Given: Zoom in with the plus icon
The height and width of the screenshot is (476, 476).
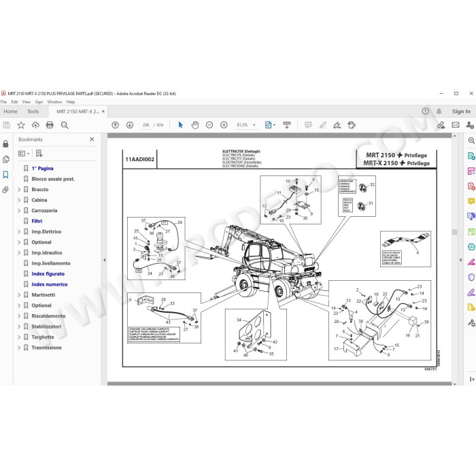Looking at the screenshot, I should coord(224,125).
